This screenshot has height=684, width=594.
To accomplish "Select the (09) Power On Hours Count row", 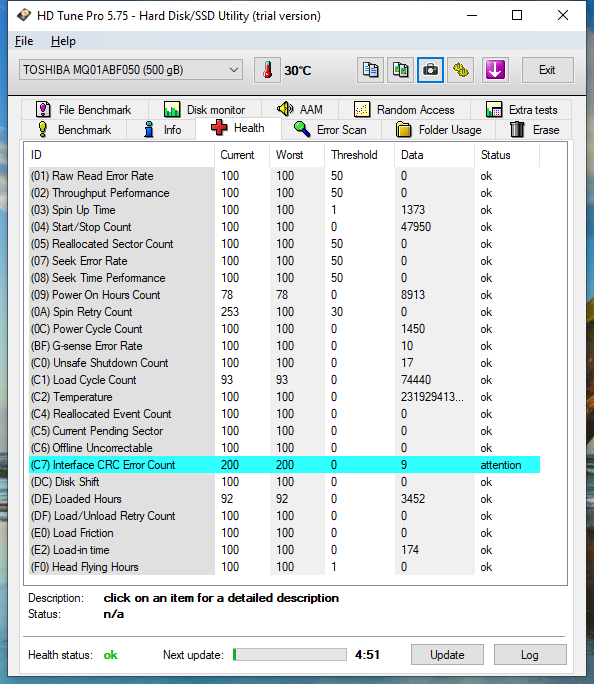I will tap(284, 295).
